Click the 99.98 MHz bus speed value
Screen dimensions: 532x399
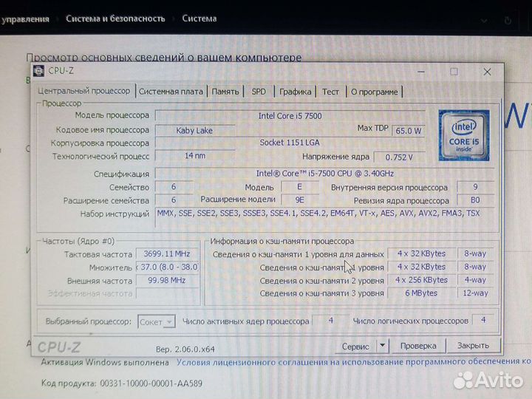168,280
